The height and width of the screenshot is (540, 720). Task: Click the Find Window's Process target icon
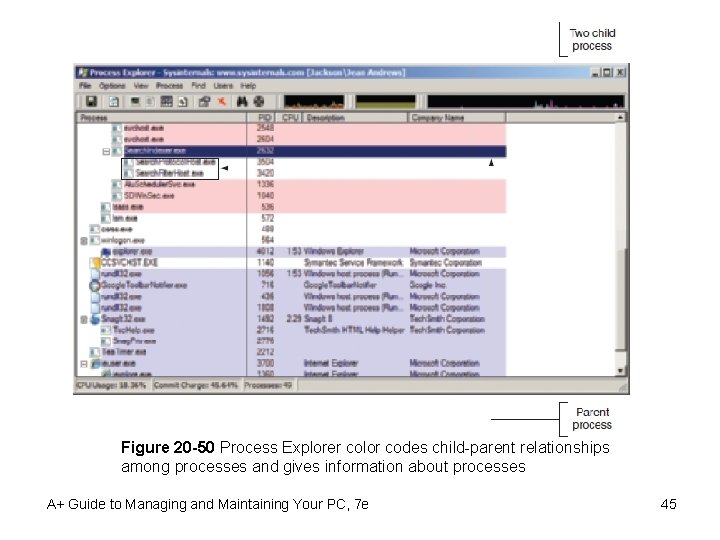[259, 101]
